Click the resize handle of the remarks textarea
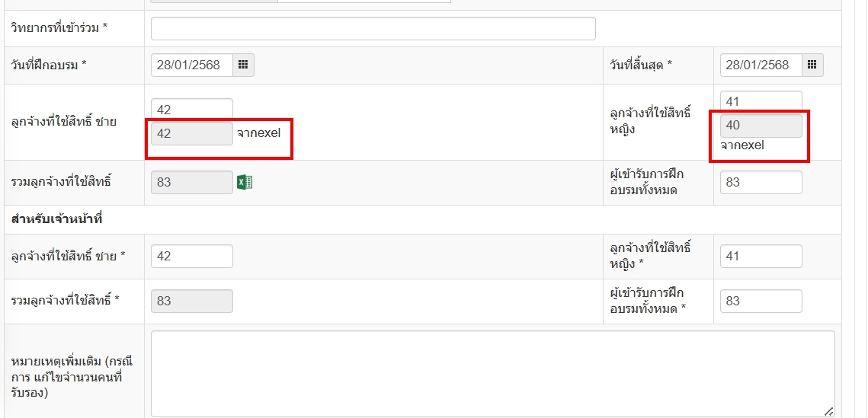Image resolution: width=868 pixels, height=418 pixels. (x=828, y=411)
